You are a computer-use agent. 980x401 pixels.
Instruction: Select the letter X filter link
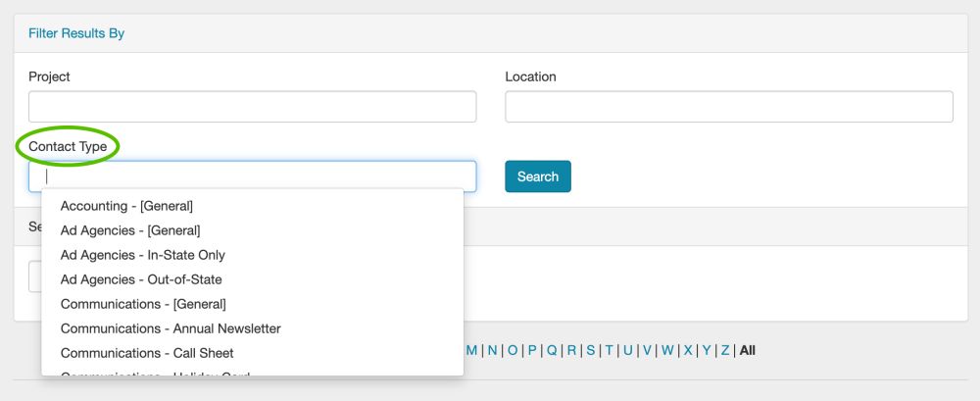(688, 350)
